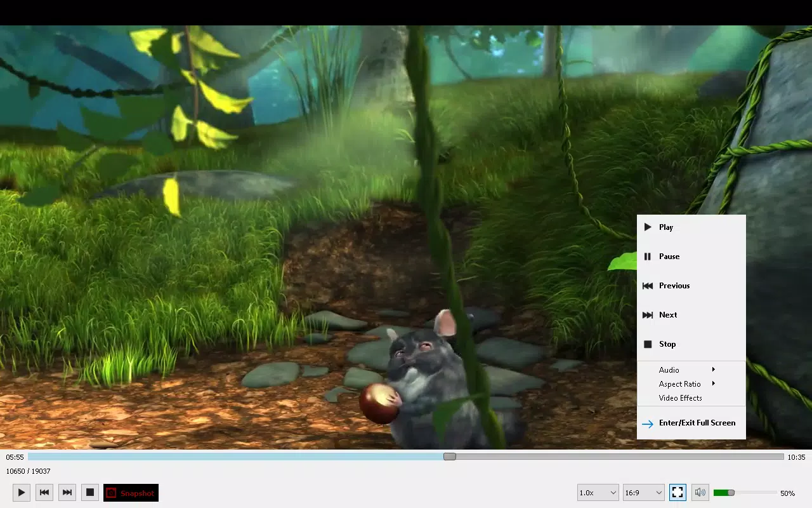Expand the Aspect Ratio submenu

tap(691, 384)
